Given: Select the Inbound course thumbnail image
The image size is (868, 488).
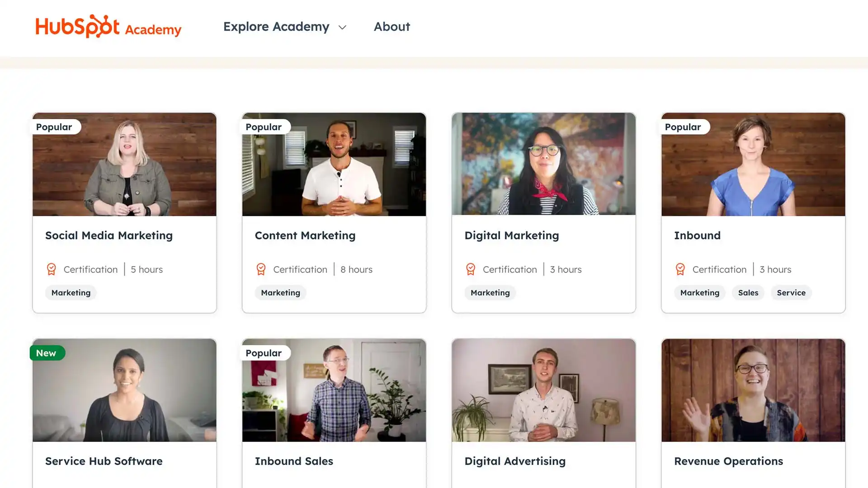Looking at the screenshot, I should [753, 164].
